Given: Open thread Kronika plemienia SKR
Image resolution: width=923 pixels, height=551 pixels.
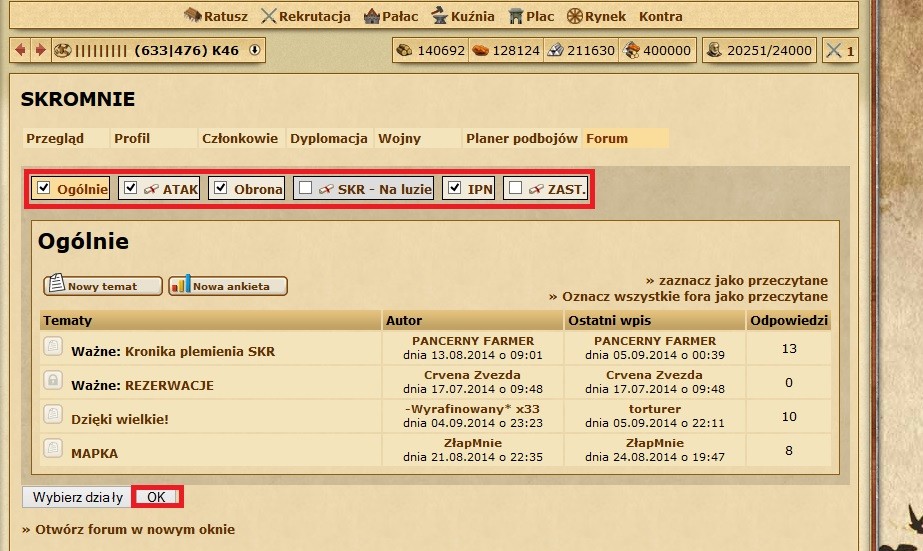Looking at the screenshot, I should coord(200,351).
